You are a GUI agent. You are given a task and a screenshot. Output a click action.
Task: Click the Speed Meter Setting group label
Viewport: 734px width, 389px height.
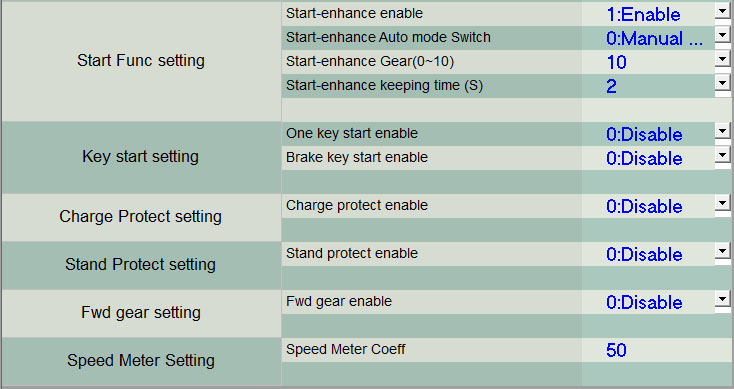click(140, 360)
